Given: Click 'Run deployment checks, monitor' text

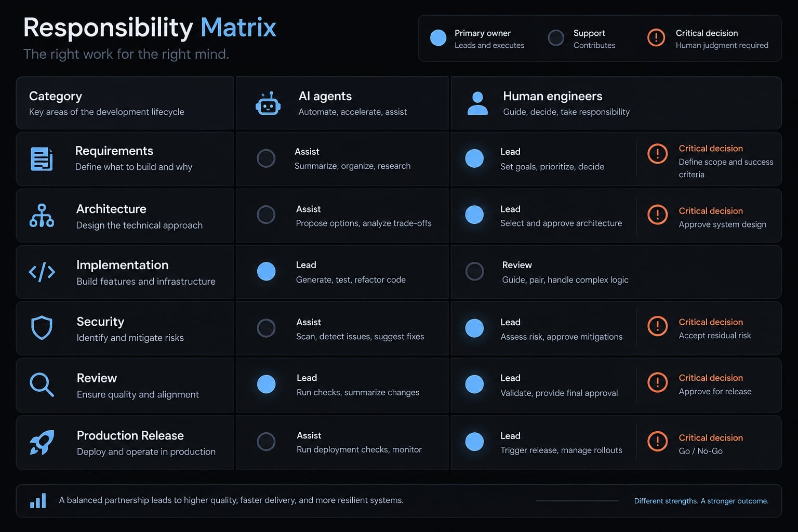Looking at the screenshot, I should (359, 449).
